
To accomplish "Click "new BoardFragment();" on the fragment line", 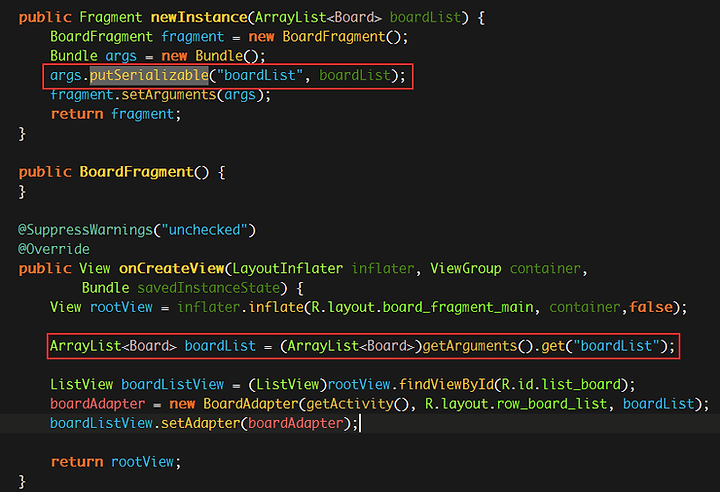I will 328,37.
